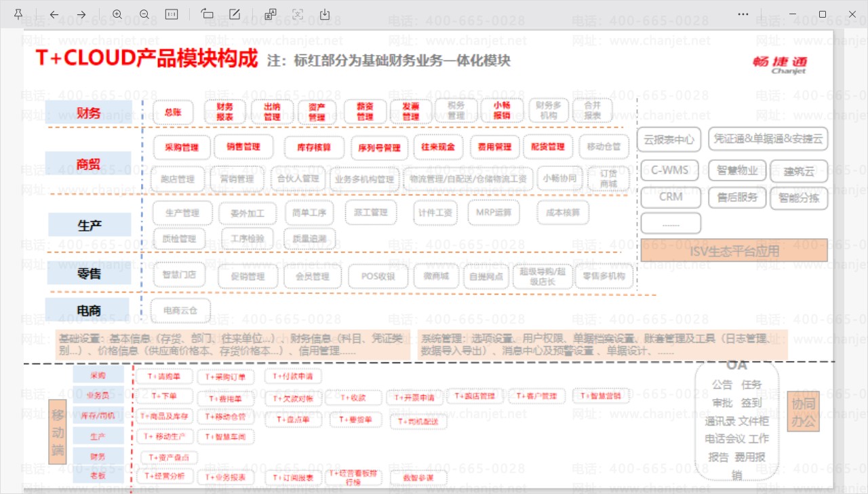Extract text from image with OCR icon
Image resolution: width=868 pixels, height=494 pixels.
(298, 14)
